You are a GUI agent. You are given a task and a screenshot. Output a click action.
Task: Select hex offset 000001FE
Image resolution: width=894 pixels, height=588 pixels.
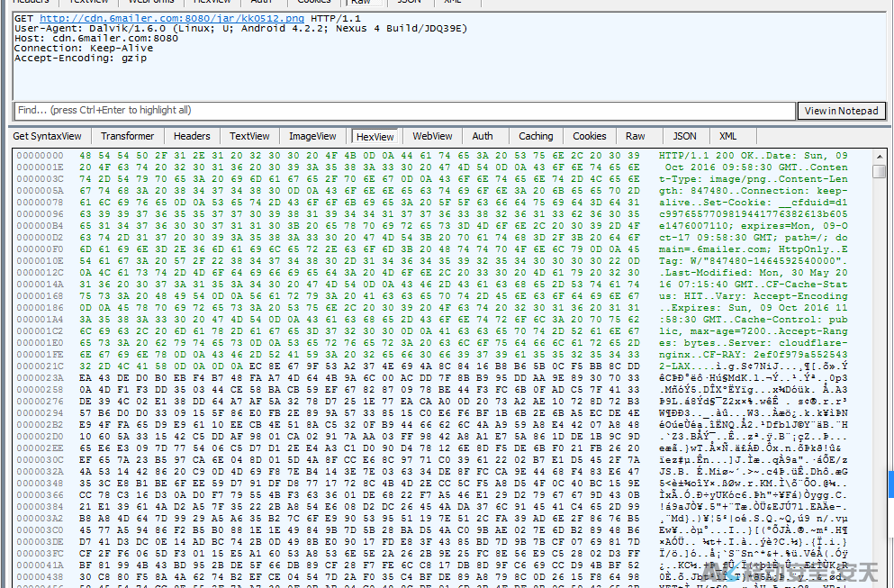(x=40, y=354)
